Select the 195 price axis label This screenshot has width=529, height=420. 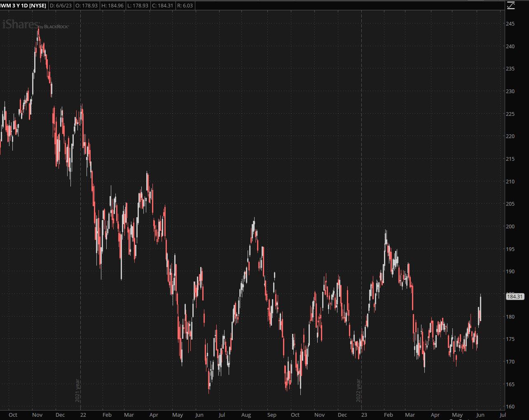510,249
